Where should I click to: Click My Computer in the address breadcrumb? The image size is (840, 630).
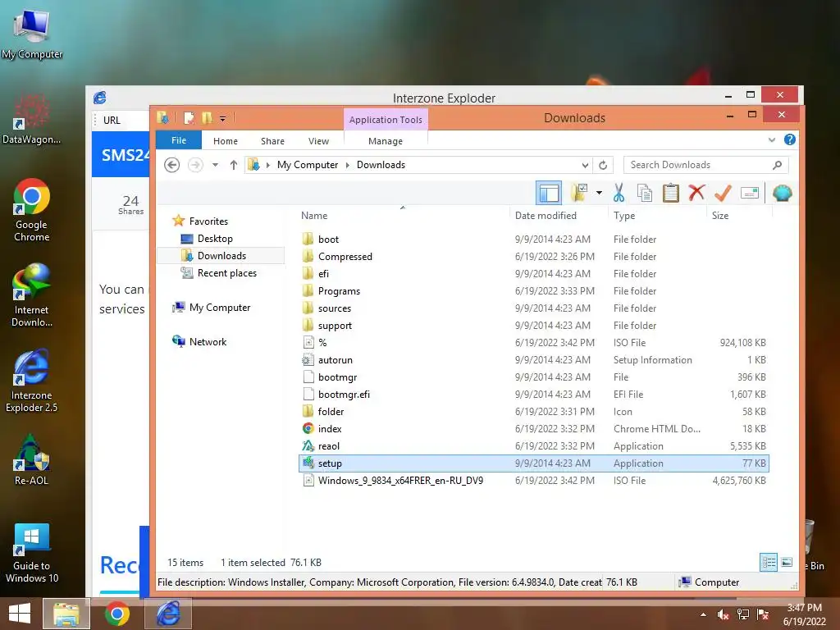(x=308, y=165)
